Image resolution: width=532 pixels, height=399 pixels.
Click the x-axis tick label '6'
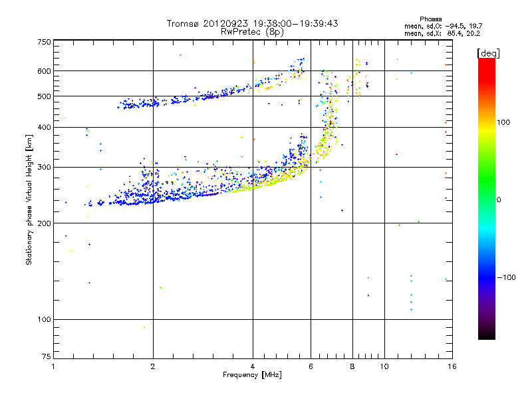pyautogui.click(x=311, y=366)
